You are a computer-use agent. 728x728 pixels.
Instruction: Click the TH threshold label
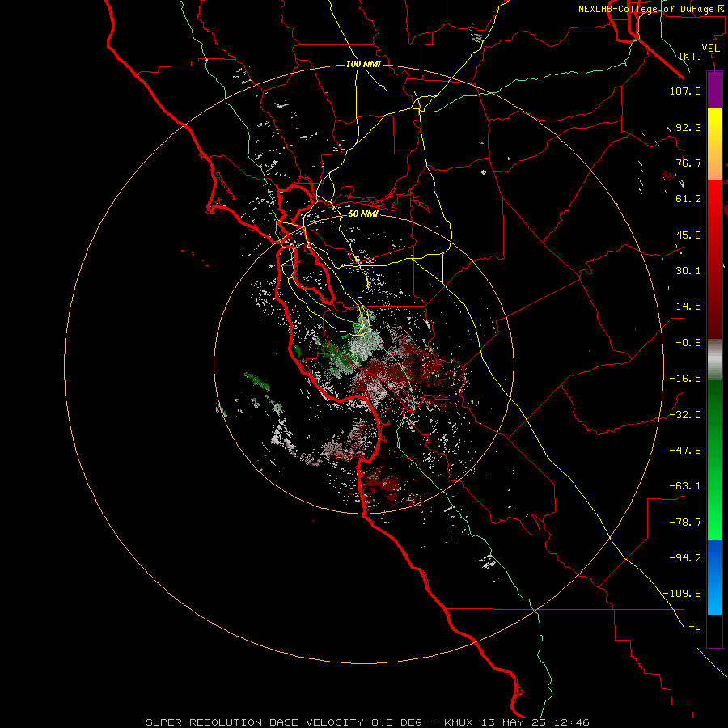click(695, 629)
